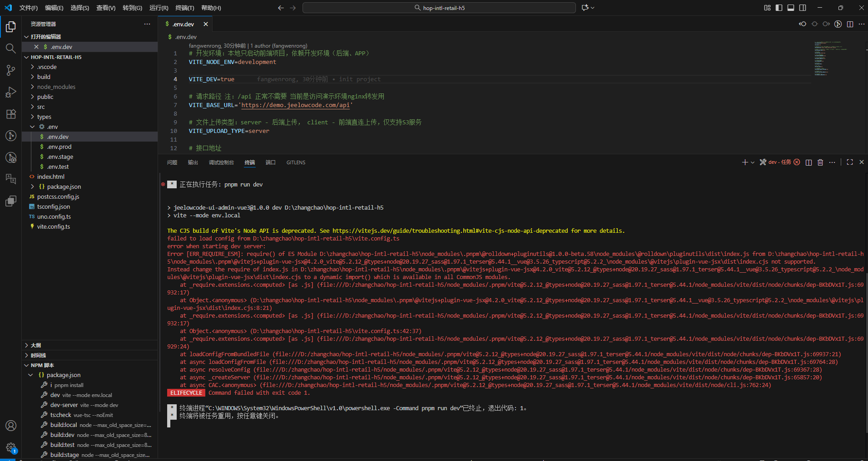Viewport: 868px width, 461px height.
Task: Open the Extensions view
Action: [x=10, y=114]
